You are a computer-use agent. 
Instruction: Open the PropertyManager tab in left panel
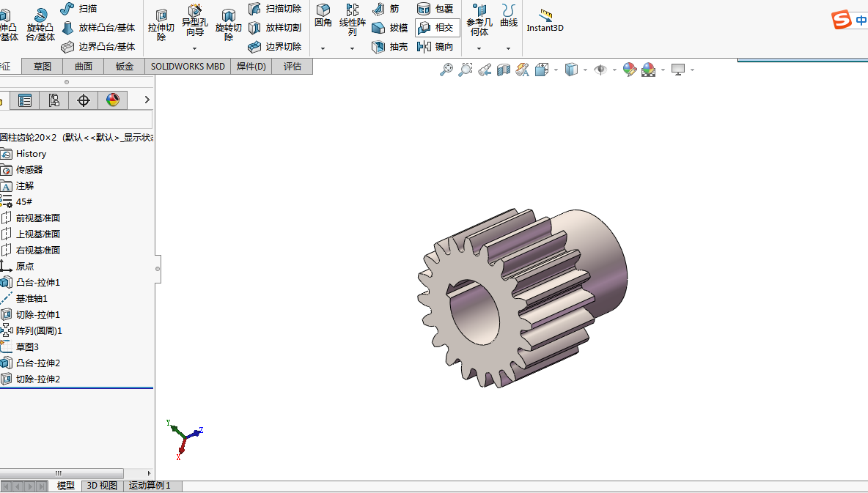(25, 100)
